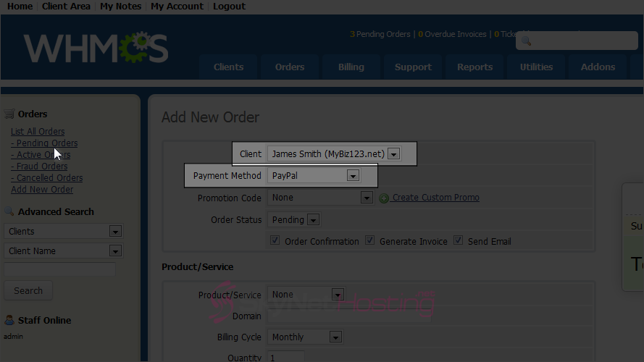Open the Reports tab
This screenshot has width=644, height=362.
coord(474,67)
